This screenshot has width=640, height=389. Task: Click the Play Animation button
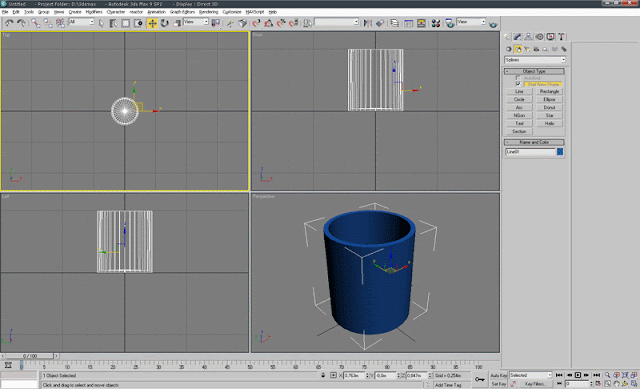(x=578, y=375)
